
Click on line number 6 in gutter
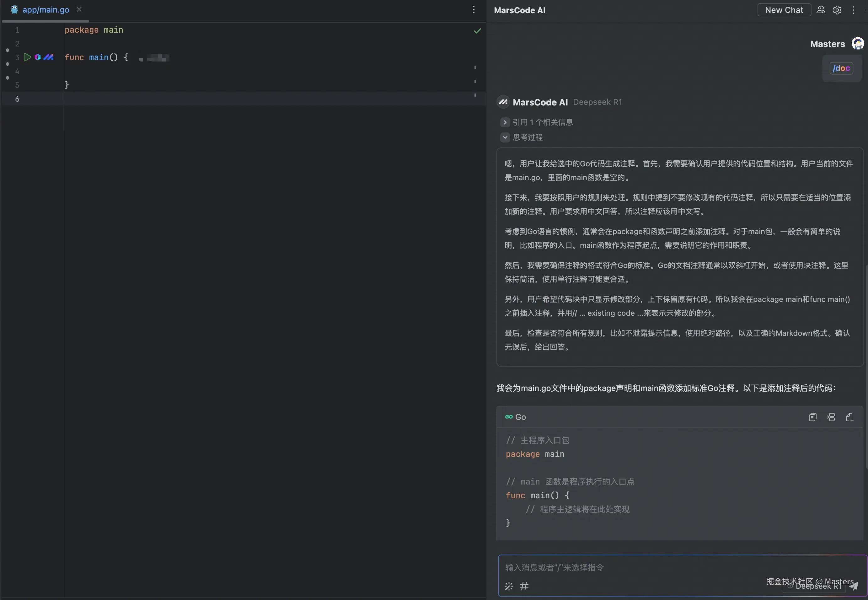(x=17, y=99)
